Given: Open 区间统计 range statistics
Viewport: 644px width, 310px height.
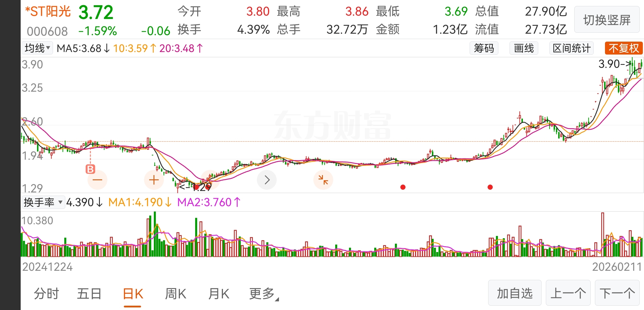Looking at the screenshot, I should pos(571,48).
